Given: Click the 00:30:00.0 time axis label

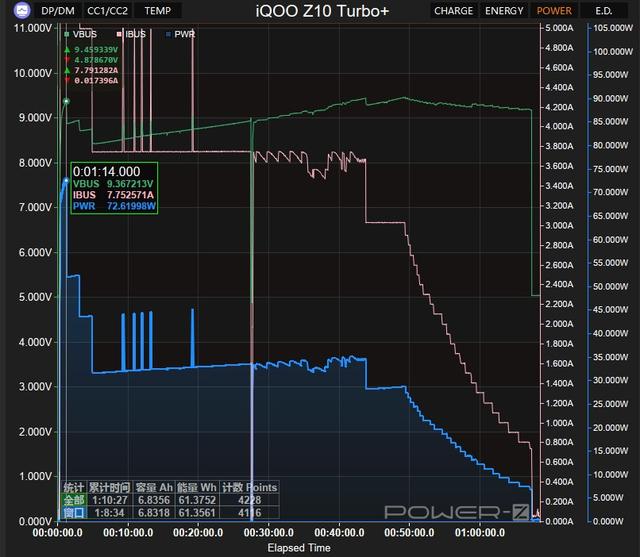Looking at the screenshot, I should pyautogui.click(x=269, y=533).
